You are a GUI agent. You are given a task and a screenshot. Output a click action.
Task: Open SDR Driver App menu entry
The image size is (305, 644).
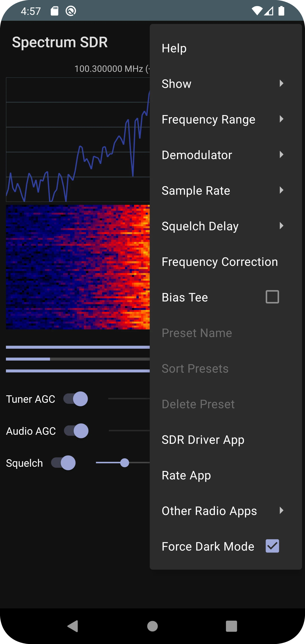(x=226, y=440)
